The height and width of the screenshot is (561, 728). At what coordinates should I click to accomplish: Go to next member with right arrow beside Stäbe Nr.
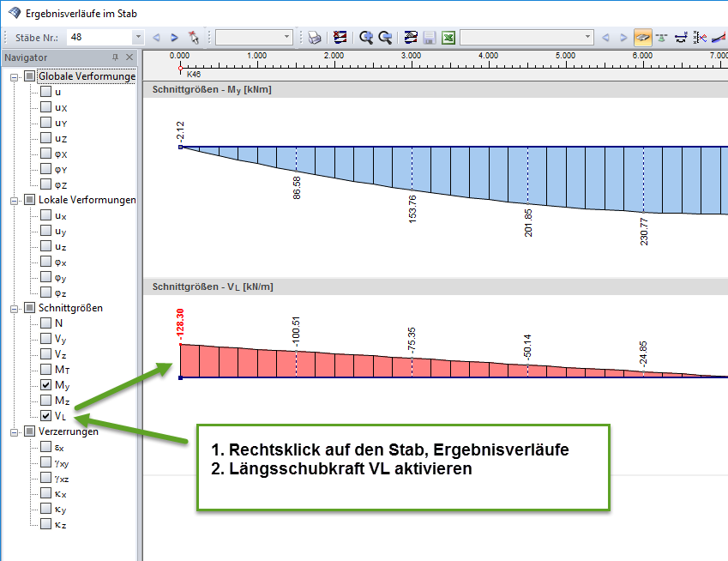tap(175, 38)
